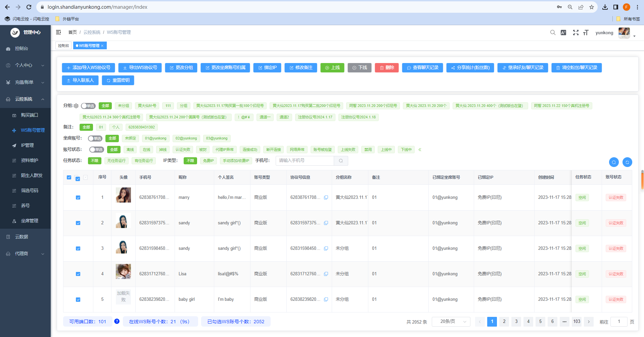Expand 个人中心 sidebar menu
Image resolution: width=644 pixels, height=337 pixels.
(x=25, y=65)
